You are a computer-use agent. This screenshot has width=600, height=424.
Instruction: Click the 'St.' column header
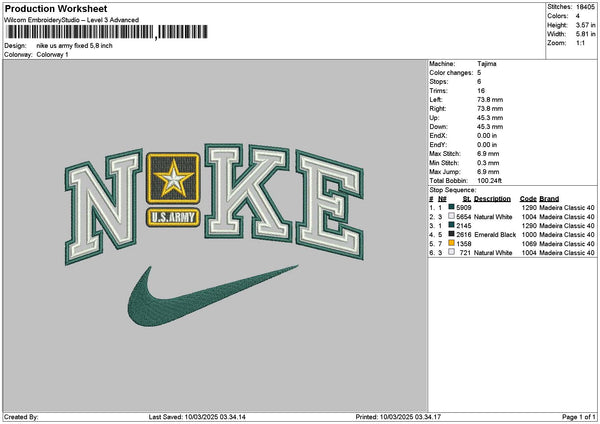[467, 199]
